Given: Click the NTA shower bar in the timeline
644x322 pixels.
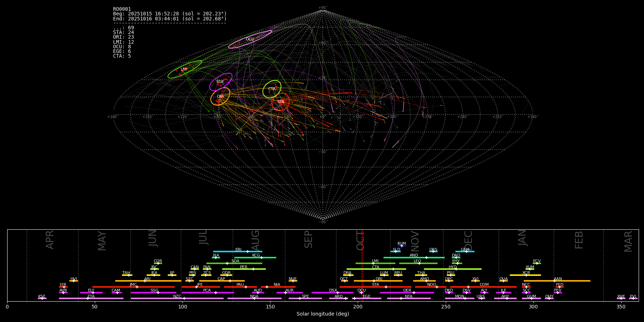Looking at the screenshot, I should (x=409, y=298).
